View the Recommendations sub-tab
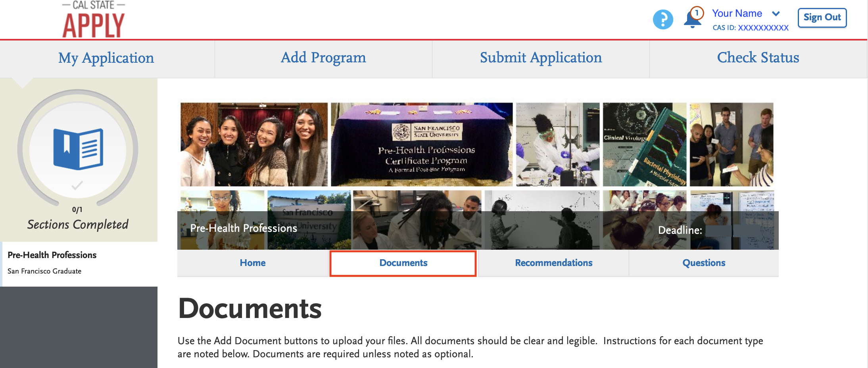The height and width of the screenshot is (368, 868). pos(553,263)
